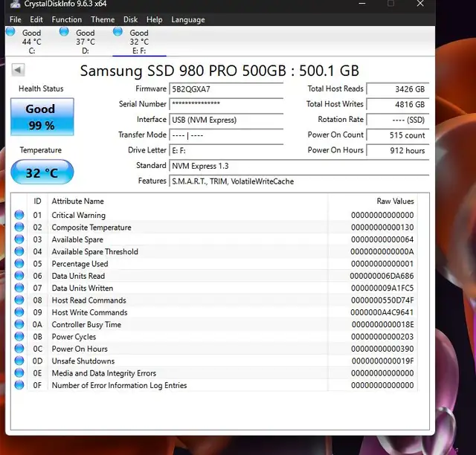Click the Attribute Name column header

77,201
